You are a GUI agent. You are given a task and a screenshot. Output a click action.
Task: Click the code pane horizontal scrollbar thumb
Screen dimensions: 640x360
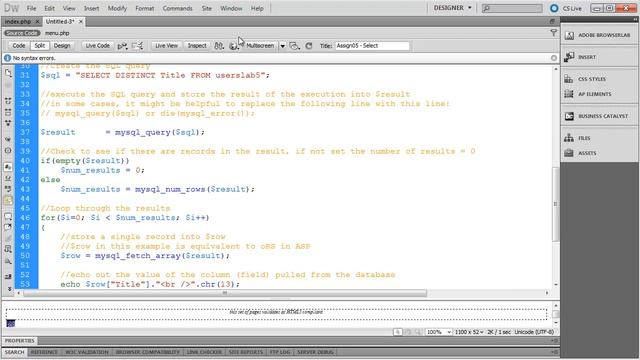coord(224,293)
